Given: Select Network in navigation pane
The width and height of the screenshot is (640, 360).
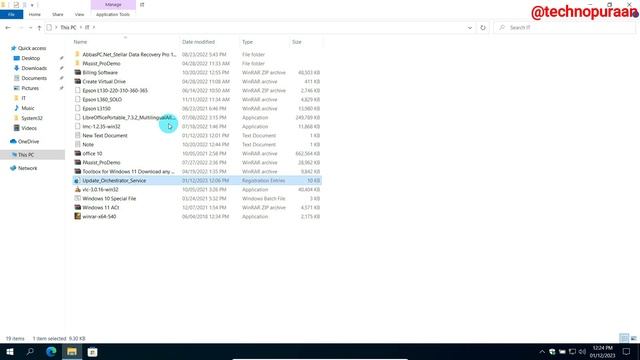Looking at the screenshot, I should point(27,168).
